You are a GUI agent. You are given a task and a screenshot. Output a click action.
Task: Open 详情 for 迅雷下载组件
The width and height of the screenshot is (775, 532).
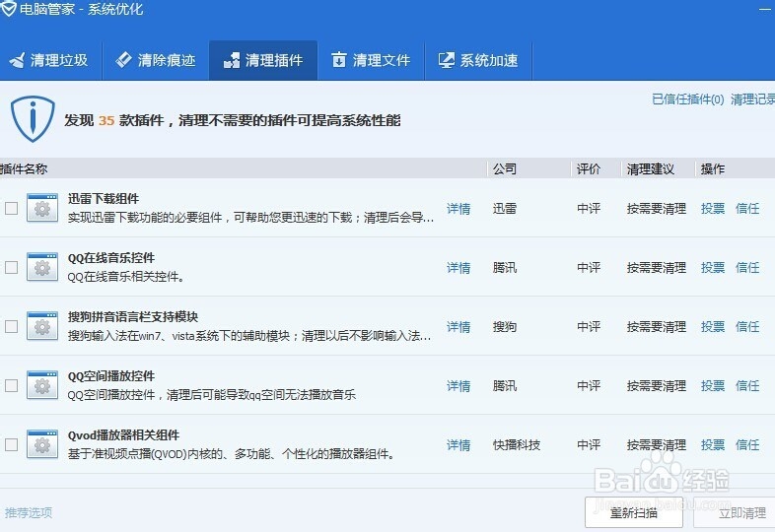pyautogui.click(x=458, y=209)
